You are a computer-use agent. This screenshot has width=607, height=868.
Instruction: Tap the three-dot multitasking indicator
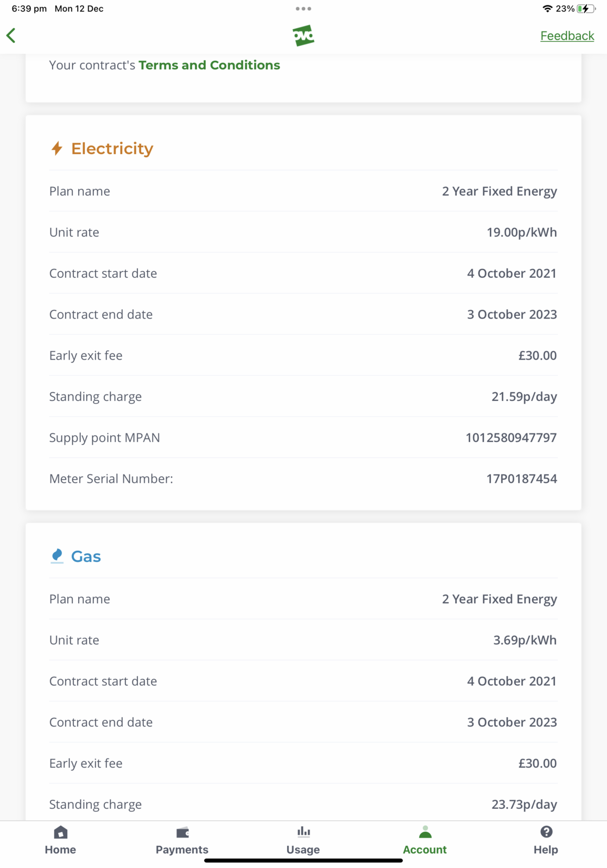click(x=303, y=9)
